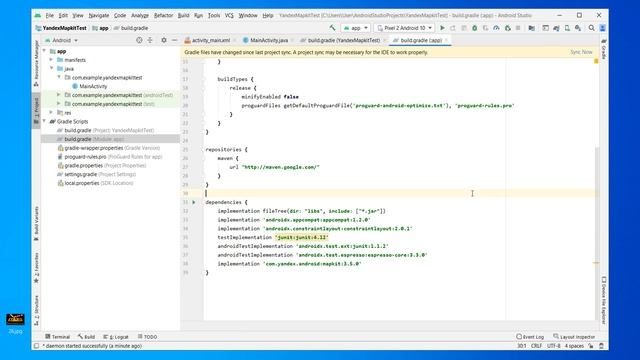The height and width of the screenshot is (360, 640).
Task: Click the run gutter arrow beside dependencies
Action: point(194,202)
